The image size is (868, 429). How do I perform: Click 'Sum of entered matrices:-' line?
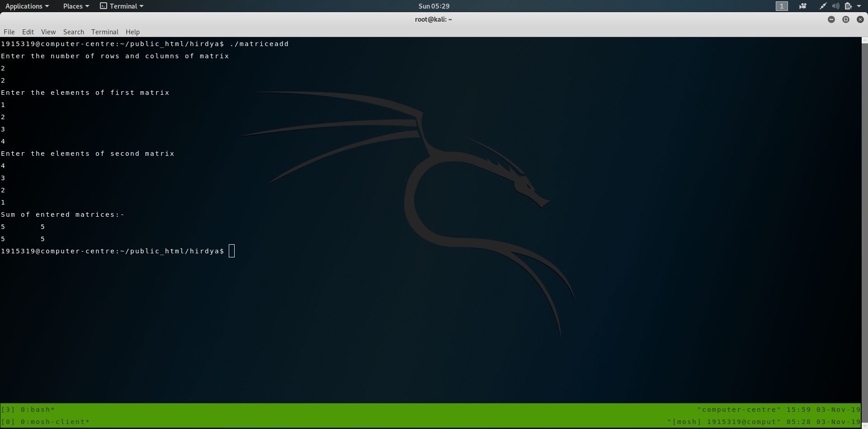tap(62, 214)
